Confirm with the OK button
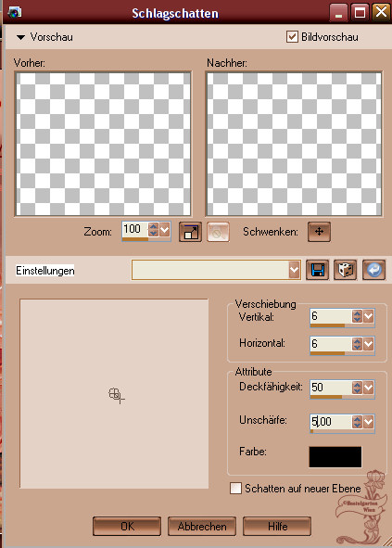392x548 pixels. [127, 527]
